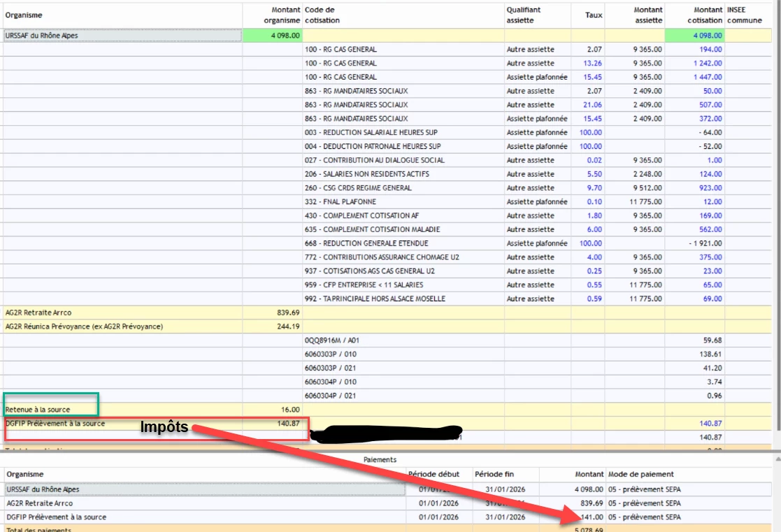Select code 6060304P / 010
Viewport: 781px width, 532px height.
(330, 382)
